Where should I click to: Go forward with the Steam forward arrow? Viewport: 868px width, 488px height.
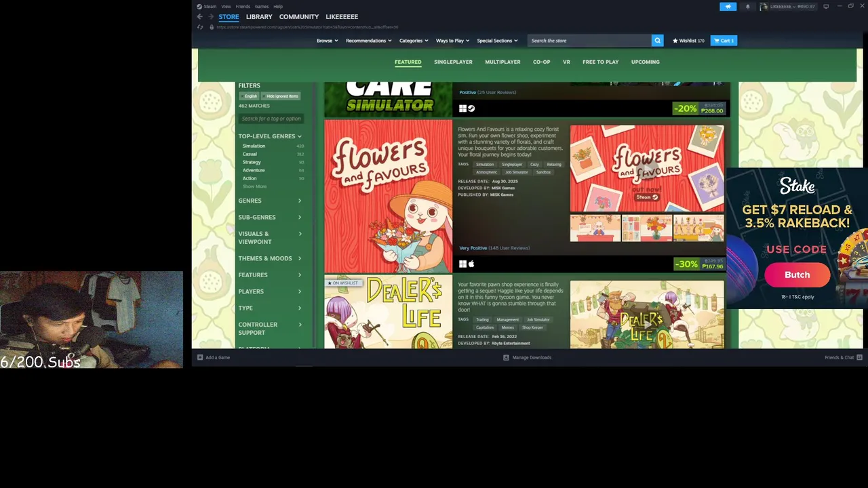pos(210,16)
